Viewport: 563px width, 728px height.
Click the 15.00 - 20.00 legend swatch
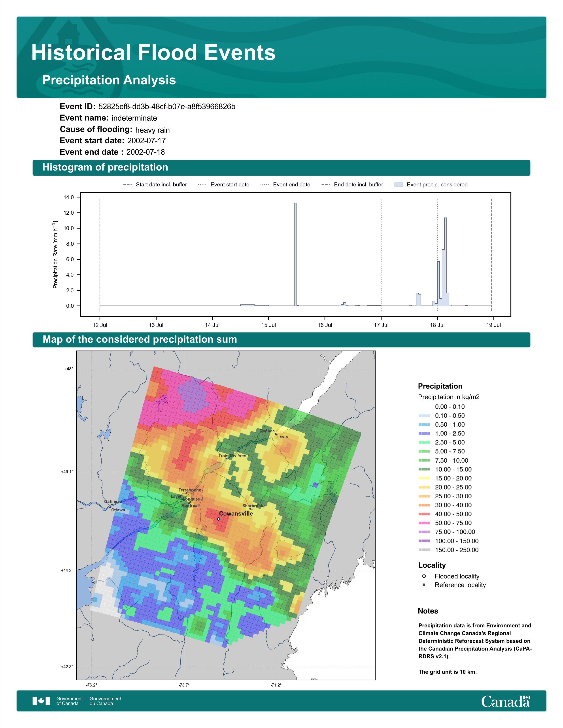pyautogui.click(x=424, y=478)
